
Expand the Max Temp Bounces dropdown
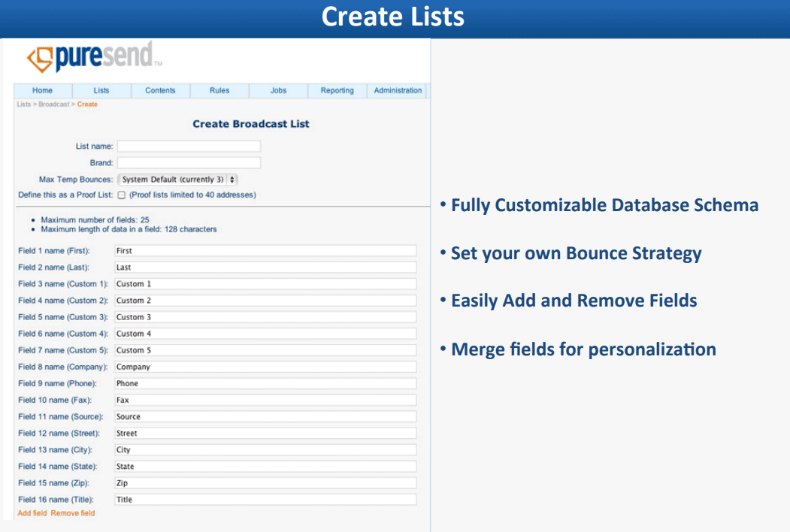tap(178, 180)
